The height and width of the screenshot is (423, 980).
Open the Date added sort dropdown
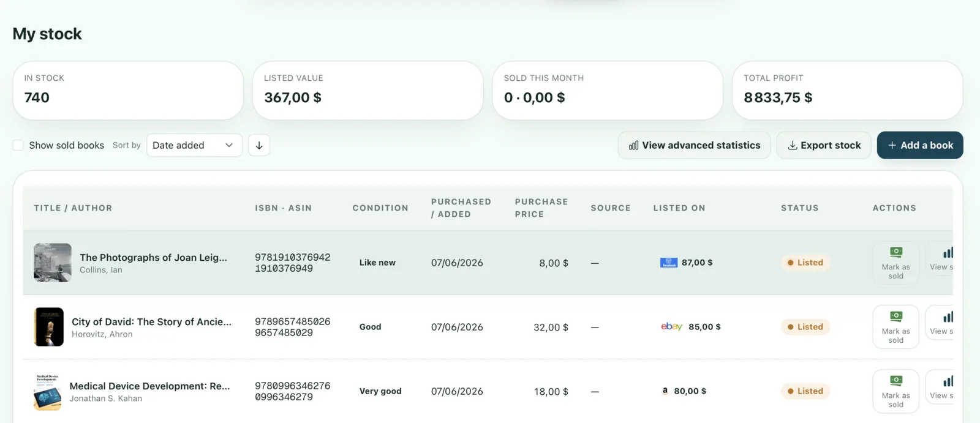(194, 145)
